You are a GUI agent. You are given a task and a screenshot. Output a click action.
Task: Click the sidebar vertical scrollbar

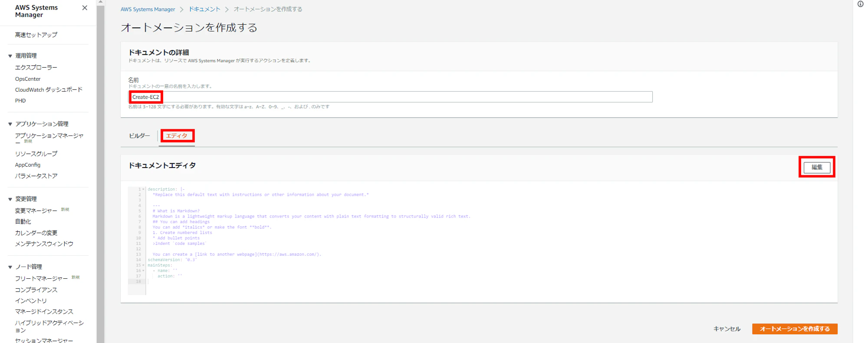100,174
